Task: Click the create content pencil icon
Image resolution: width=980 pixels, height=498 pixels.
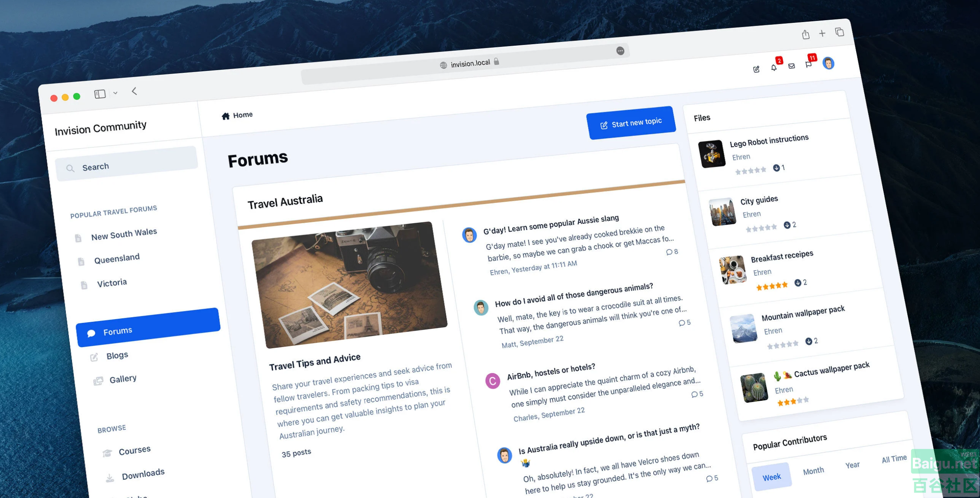Action: coord(756,69)
